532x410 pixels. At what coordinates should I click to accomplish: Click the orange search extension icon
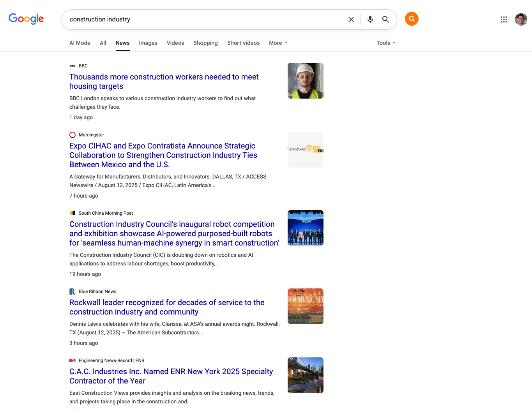(x=412, y=19)
